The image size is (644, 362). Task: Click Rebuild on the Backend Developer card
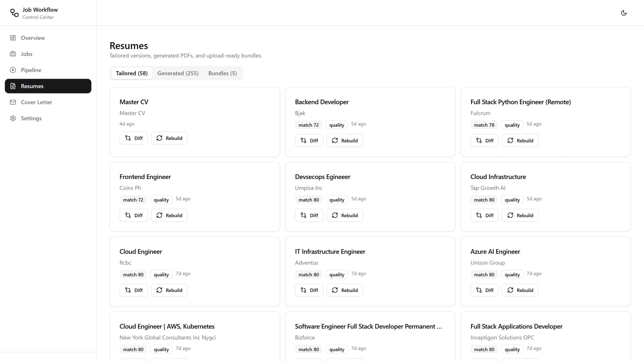coord(344,140)
